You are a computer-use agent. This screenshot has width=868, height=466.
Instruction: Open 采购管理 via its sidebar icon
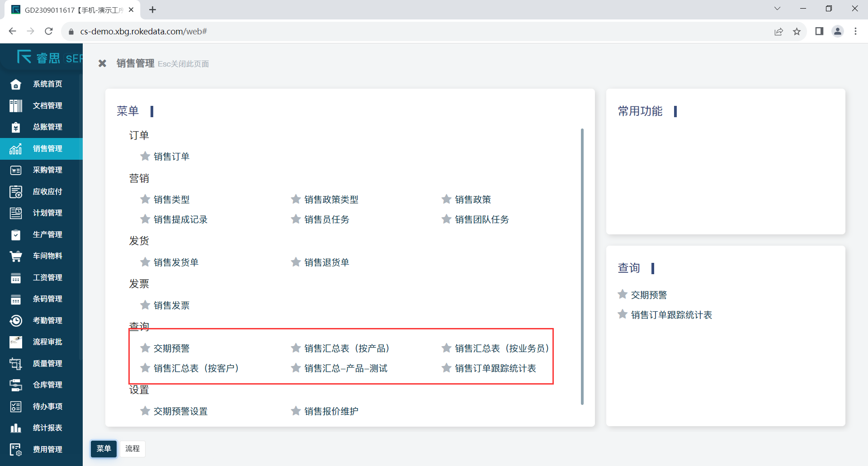point(16,170)
